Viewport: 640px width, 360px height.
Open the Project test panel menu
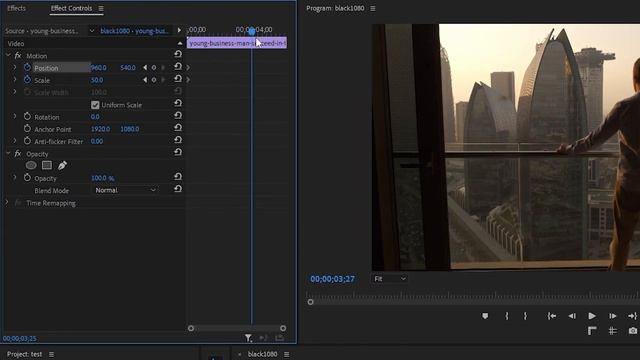51,354
